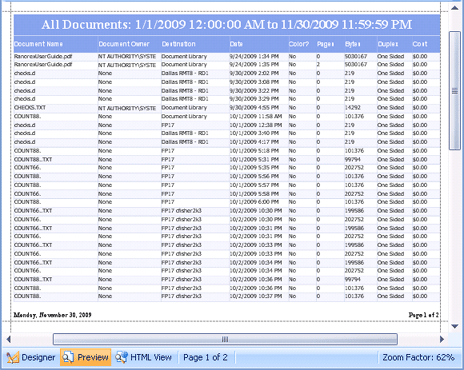Screen dimensions: 464x370
Task: Click the 10/1/2009 4:17 PM date cell
Action: pos(254,142)
